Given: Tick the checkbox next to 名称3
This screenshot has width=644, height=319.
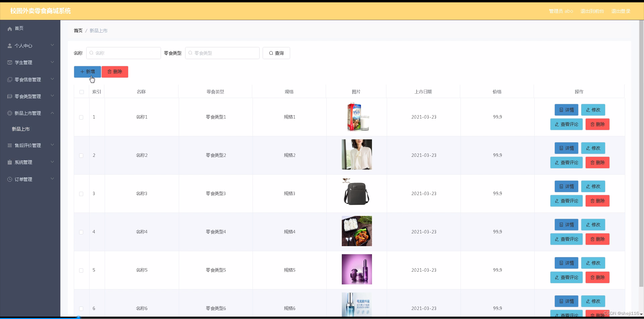Looking at the screenshot, I should (81, 194).
